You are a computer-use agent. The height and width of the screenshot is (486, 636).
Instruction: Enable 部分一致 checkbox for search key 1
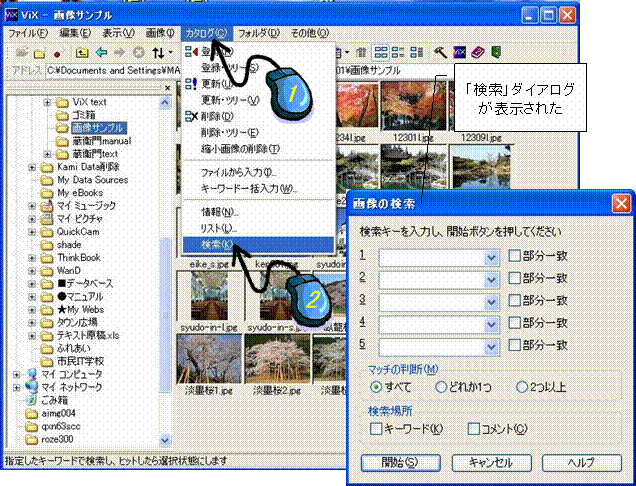pos(514,256)
